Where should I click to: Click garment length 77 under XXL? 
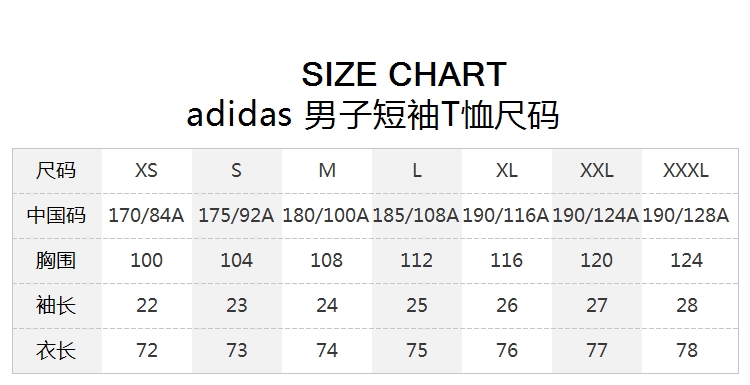(596, 350)
